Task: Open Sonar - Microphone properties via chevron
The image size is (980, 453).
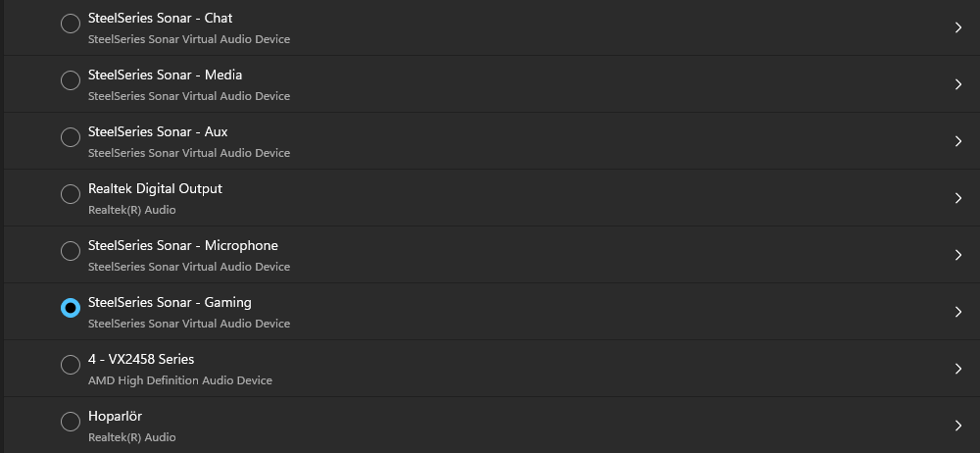Action: tap(958, 255)
